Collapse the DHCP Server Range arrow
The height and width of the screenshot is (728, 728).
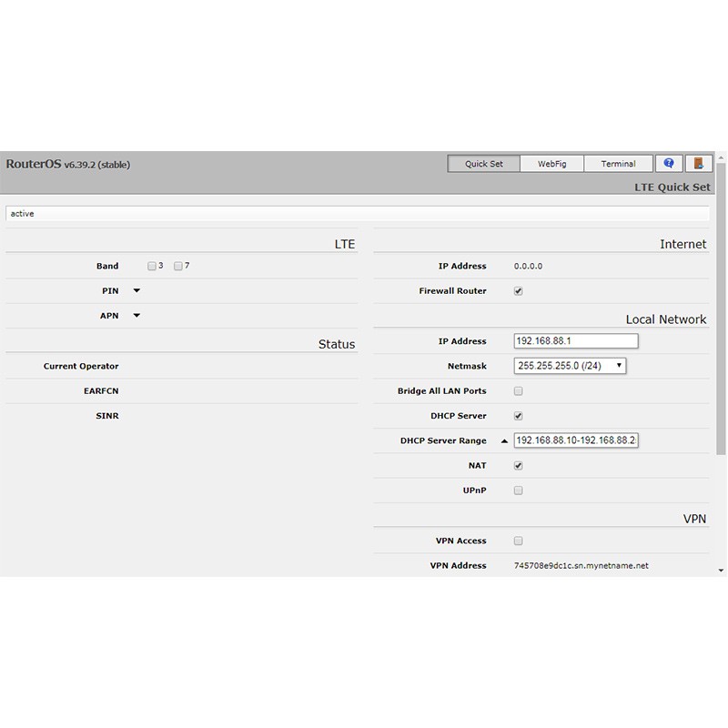pos(504,440)
